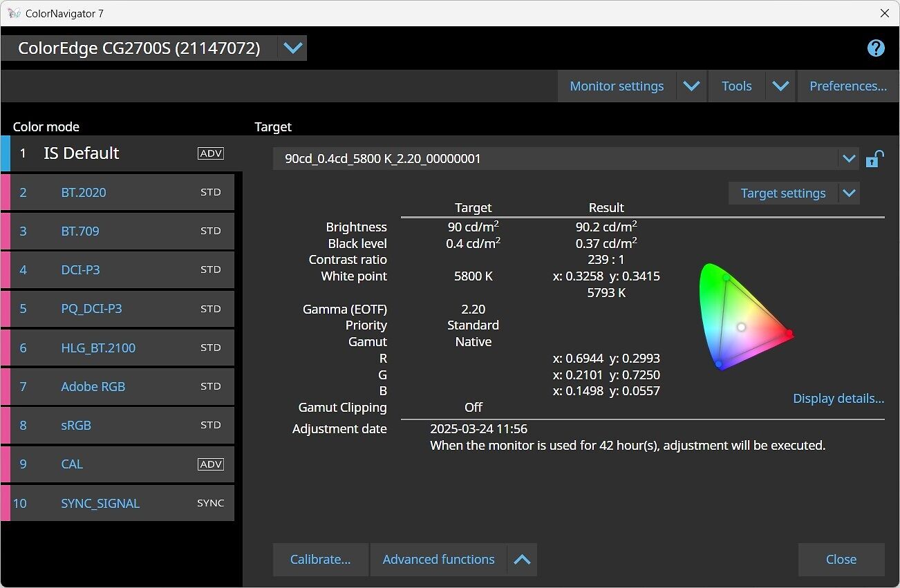The height and width of the screenshot is (588, 900).
Task: Click the ADV badge on IS Default
Action: (211, 153)
